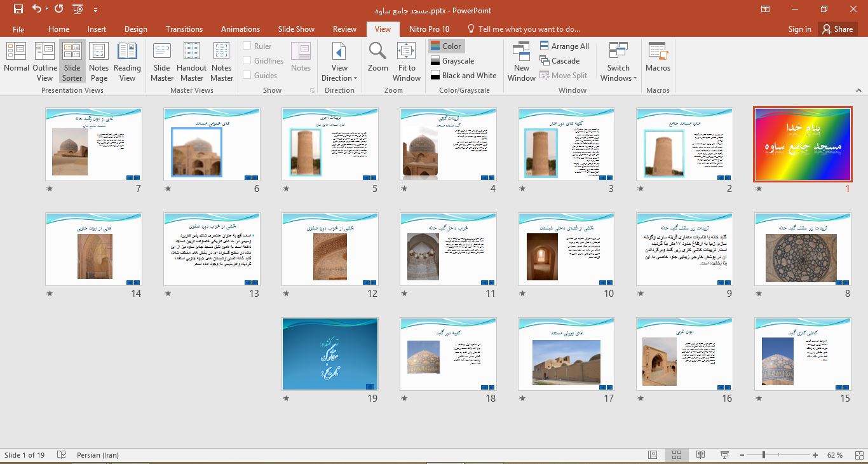Open the Insert tab

point(97,29)
